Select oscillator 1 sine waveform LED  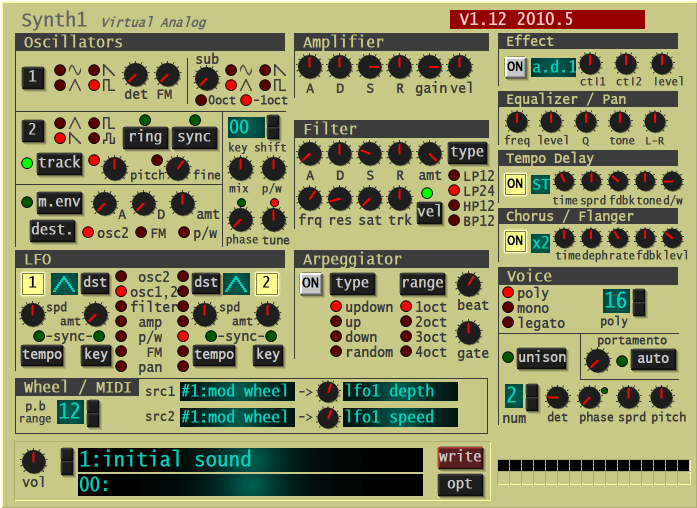(x=60, y=70)
